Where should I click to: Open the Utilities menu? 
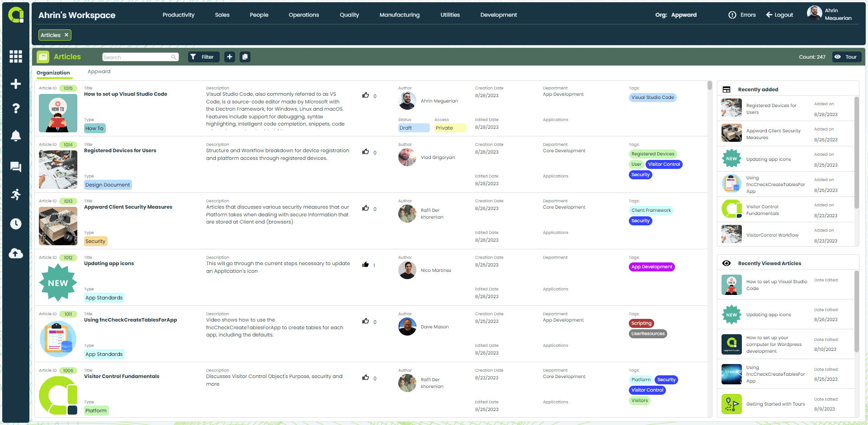[450, 15]
